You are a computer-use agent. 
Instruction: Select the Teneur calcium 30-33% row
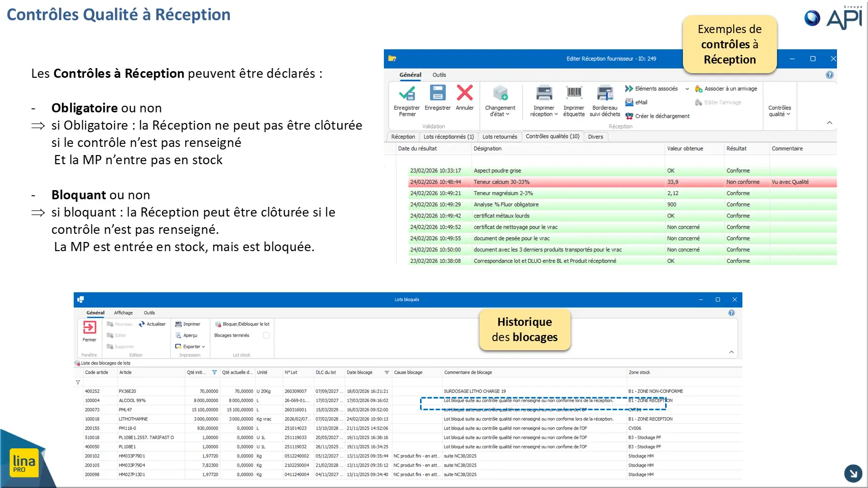click(622, 182)
